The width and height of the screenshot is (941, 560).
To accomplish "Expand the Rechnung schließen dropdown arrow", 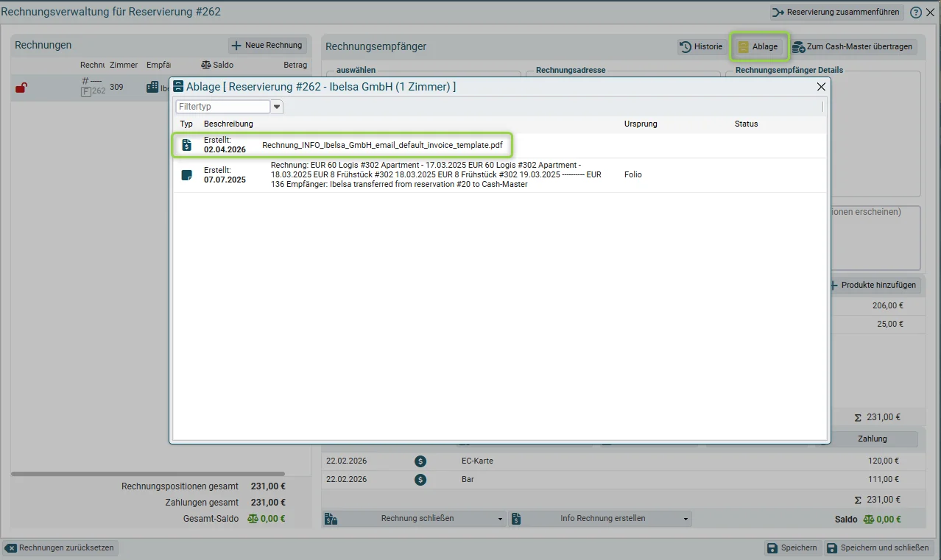I will coord(501,519).
